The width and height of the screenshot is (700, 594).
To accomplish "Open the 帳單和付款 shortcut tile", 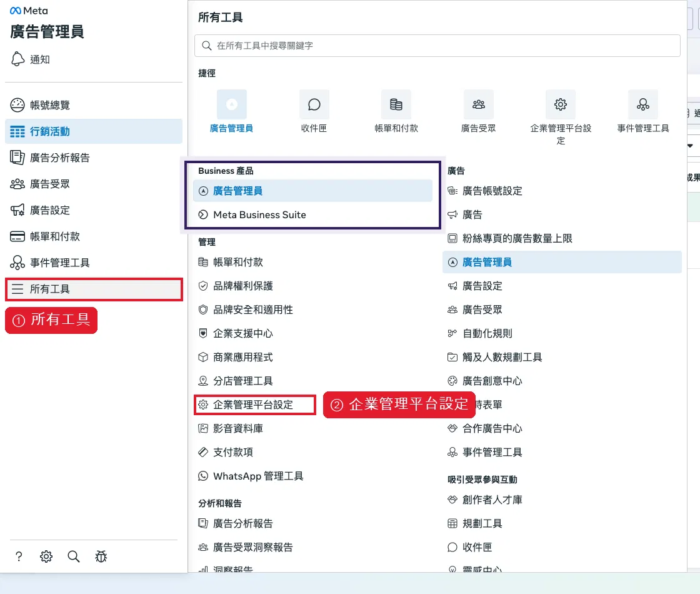I will 396,112.
